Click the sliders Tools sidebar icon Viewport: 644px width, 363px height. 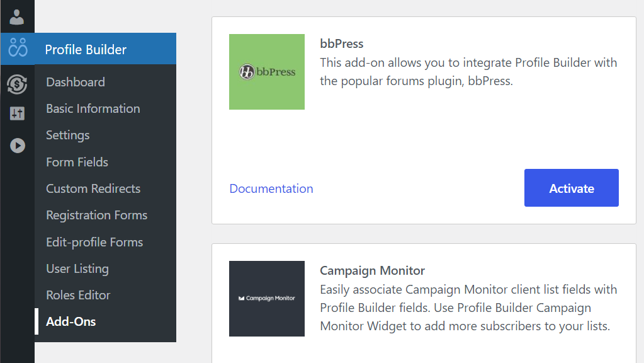17,113
